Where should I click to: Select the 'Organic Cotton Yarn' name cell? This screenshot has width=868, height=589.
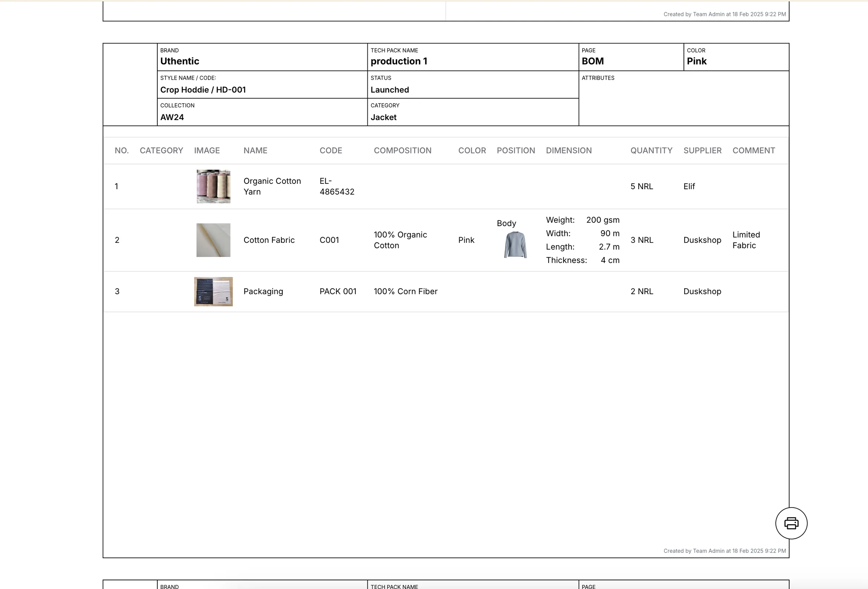(272, 186)
